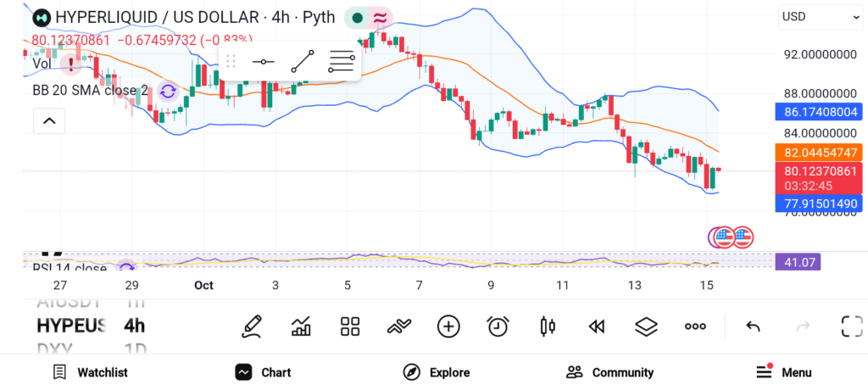This screenshot has height=391, width=868.
Task: Open the candlestick style icon
Action: click(x=548, y=327)
